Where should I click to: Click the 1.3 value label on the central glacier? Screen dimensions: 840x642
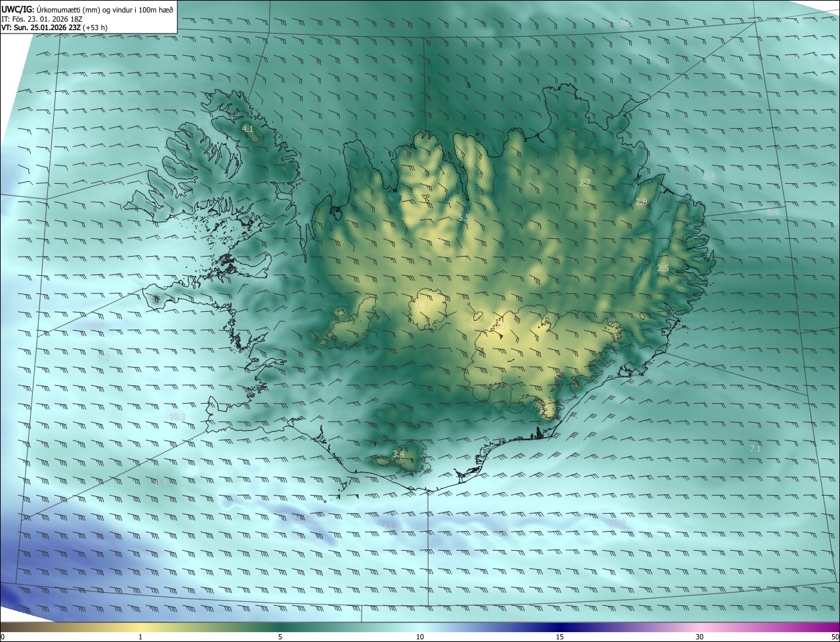(422, 306)
